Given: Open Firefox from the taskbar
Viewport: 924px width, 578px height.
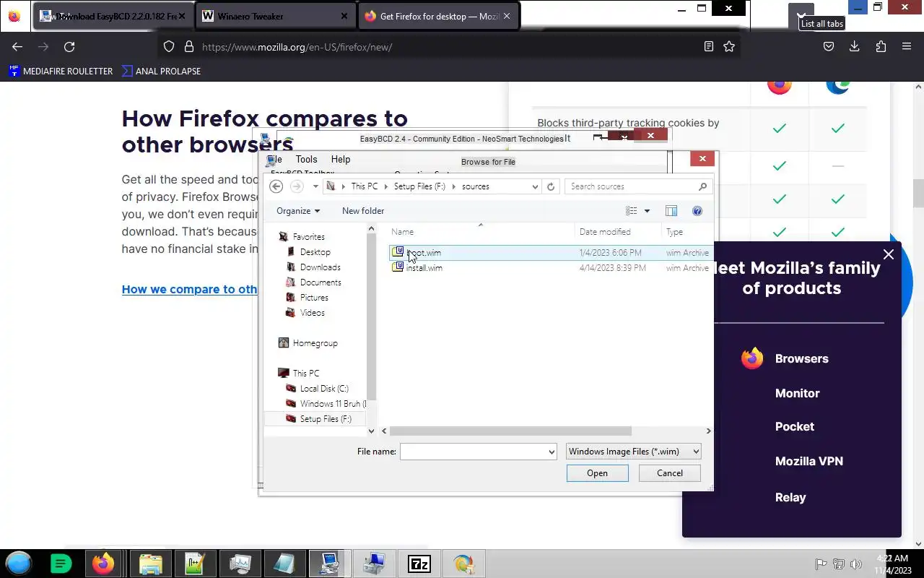Looking at the screenshot, I should [103, 564].
